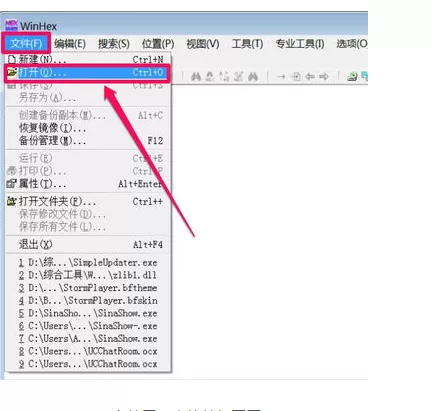Open recent file SimpleUpdater.exe
Screen dimensions: 432x411
[88, 262]
